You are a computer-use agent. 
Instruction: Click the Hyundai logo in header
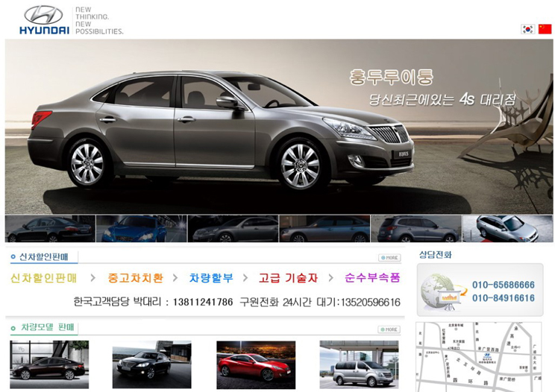44,21
